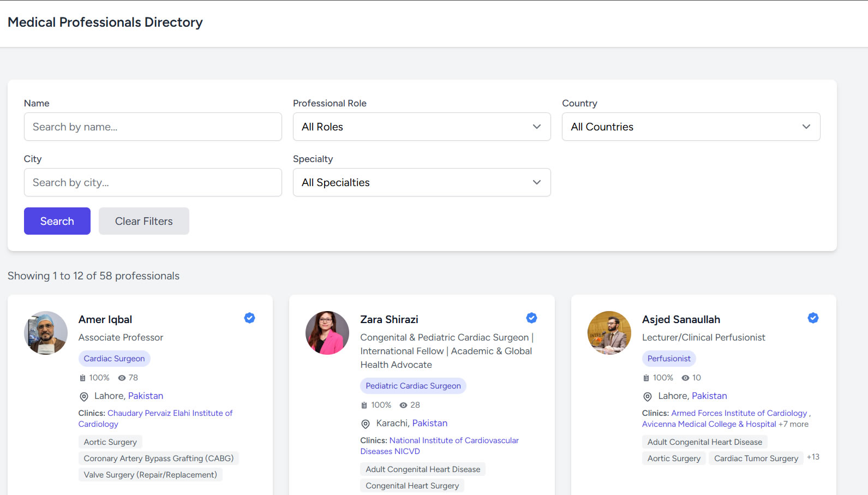The width and height of the screenshot is (868, 495).
Task: Click the Clear Filters button
Action: tap(143, 221)
